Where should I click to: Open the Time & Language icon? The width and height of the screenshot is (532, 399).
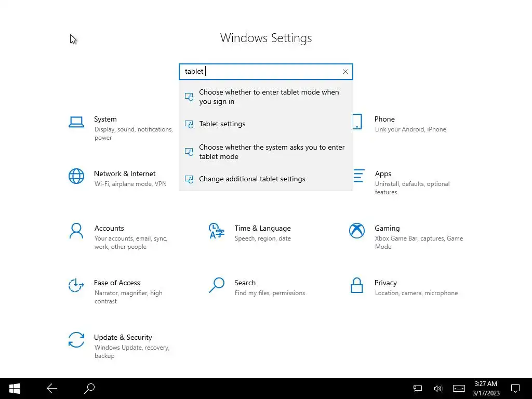coord(217,231)
